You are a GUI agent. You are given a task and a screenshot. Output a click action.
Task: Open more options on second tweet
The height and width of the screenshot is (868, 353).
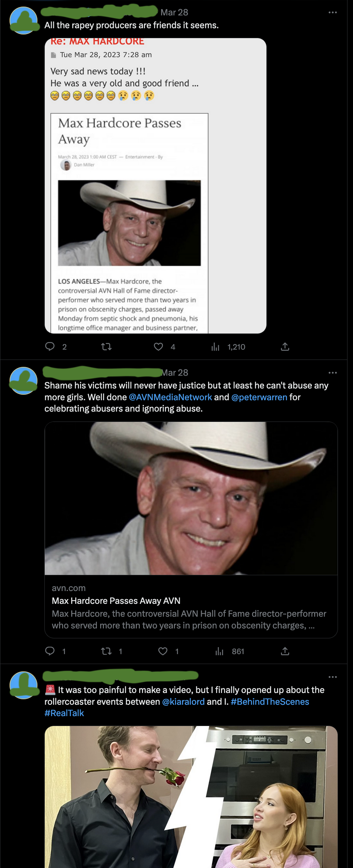click(x=332, y=373)
